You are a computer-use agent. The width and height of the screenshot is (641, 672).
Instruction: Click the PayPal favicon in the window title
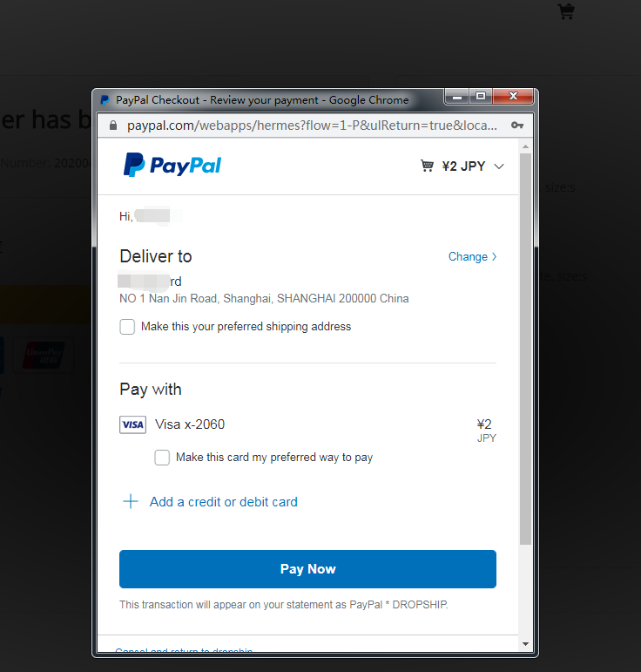click(x=105, y=100)
